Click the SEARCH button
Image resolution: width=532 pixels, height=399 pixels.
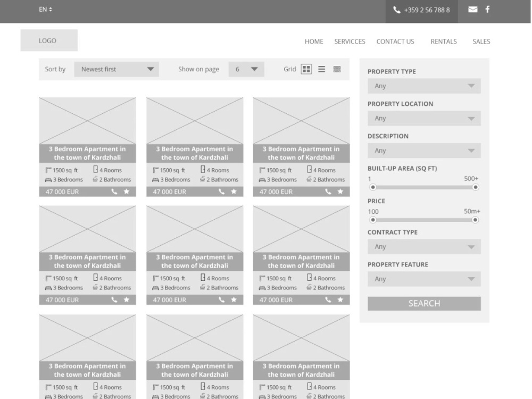(424, 304)
